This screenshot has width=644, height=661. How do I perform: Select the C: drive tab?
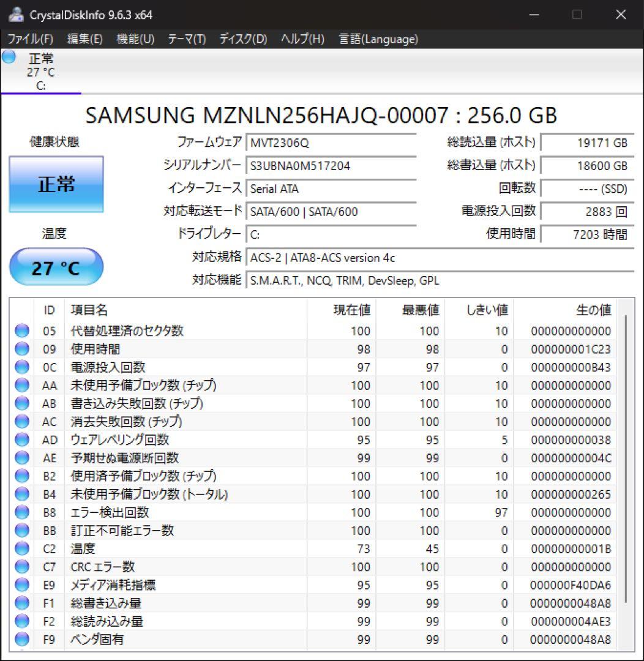pos(40,73)
